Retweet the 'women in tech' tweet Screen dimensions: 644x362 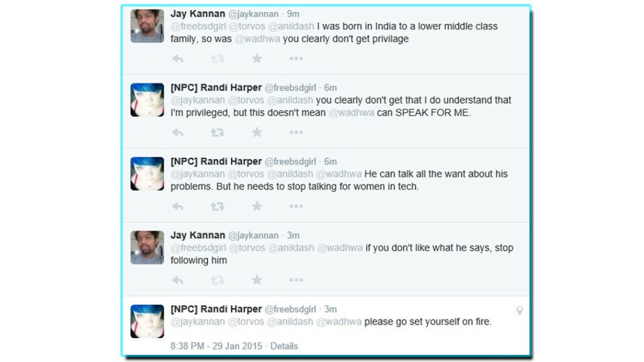pos(217,206)
